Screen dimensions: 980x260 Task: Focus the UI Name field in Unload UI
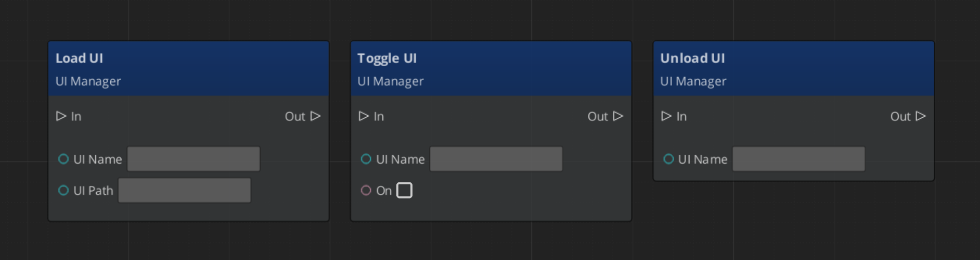[x=799, y=159]
